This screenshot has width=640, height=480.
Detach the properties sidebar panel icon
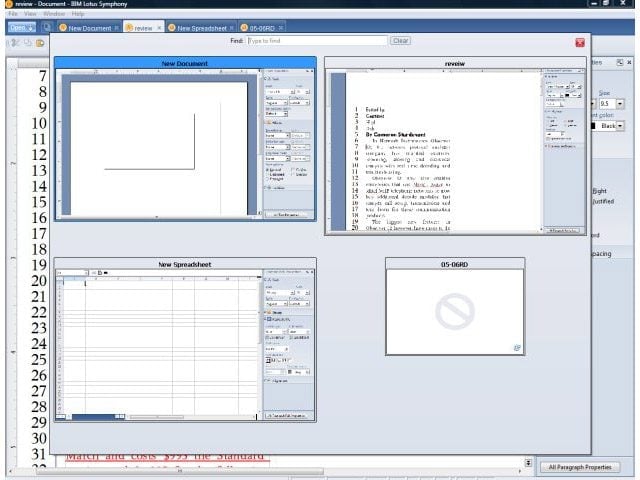[x=620, y=62]
